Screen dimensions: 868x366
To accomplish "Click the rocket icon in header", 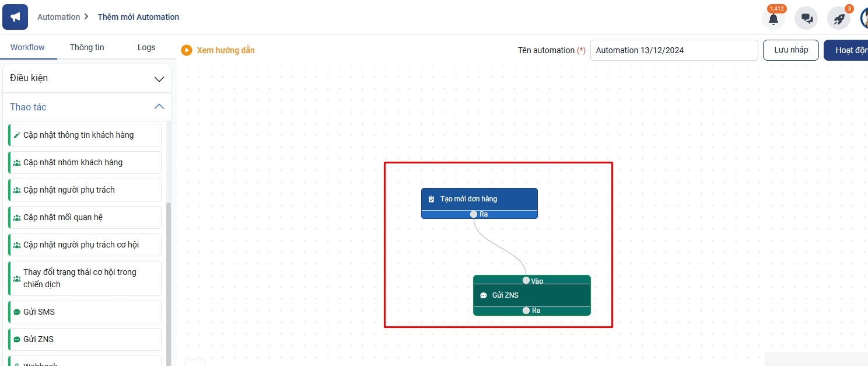I will pyautogui.click(x=839, y=19).
